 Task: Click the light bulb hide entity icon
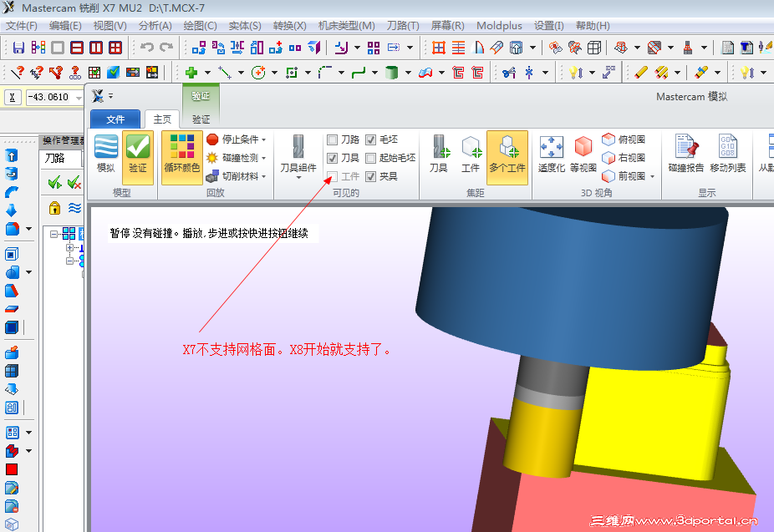coord(576,73)
